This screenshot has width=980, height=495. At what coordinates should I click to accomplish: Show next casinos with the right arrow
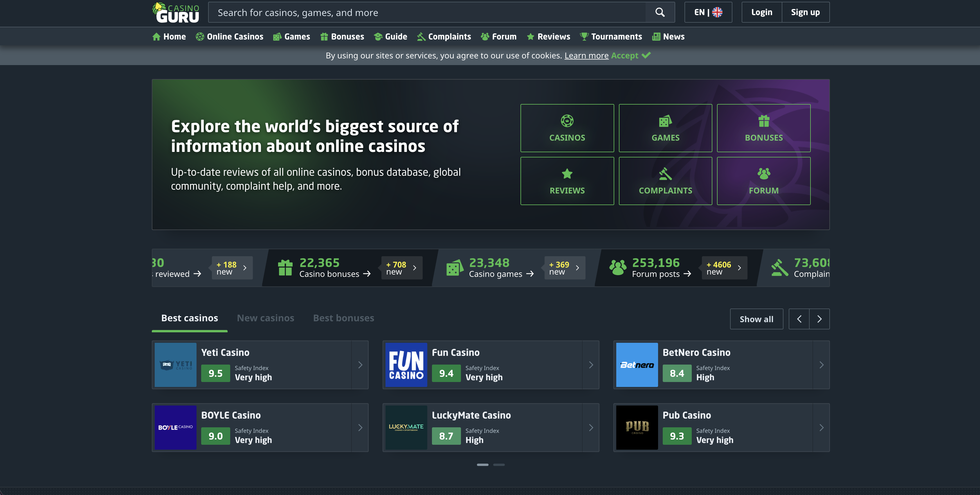(819, 319)
